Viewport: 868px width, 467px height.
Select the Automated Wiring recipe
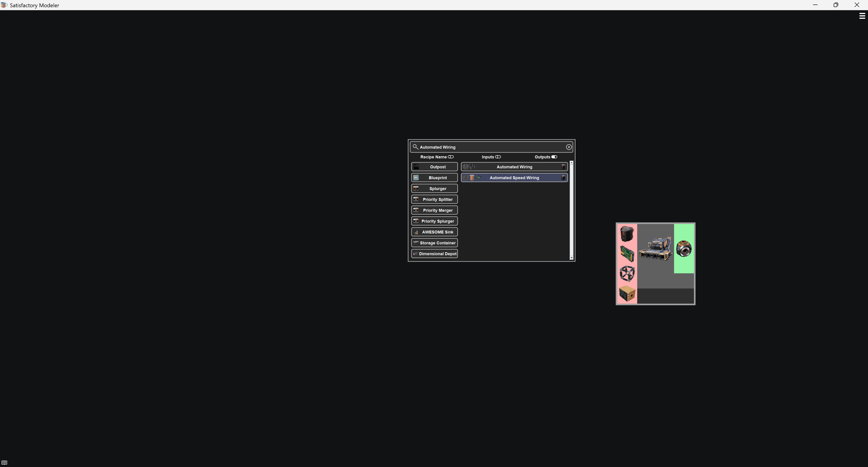coord(514,167)
